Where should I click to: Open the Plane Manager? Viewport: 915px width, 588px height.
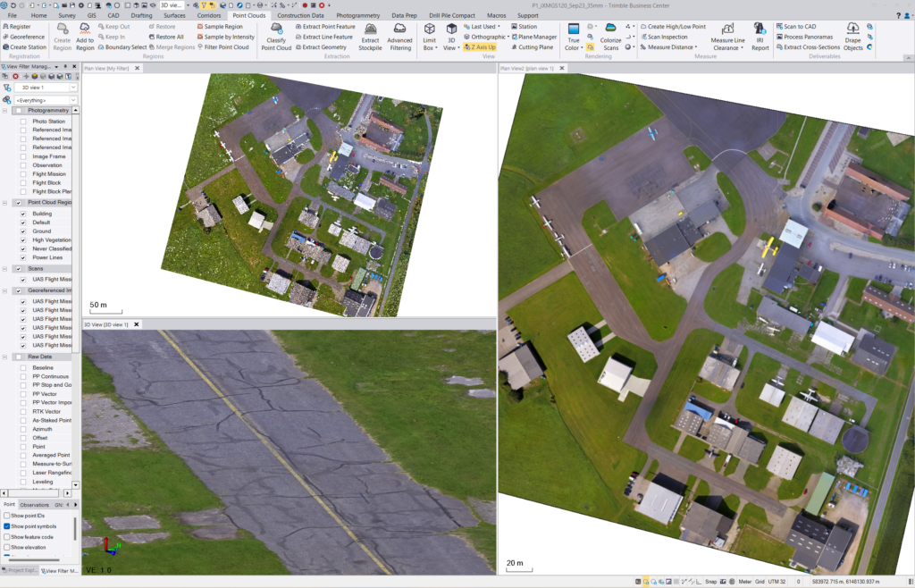pos(534,37)
